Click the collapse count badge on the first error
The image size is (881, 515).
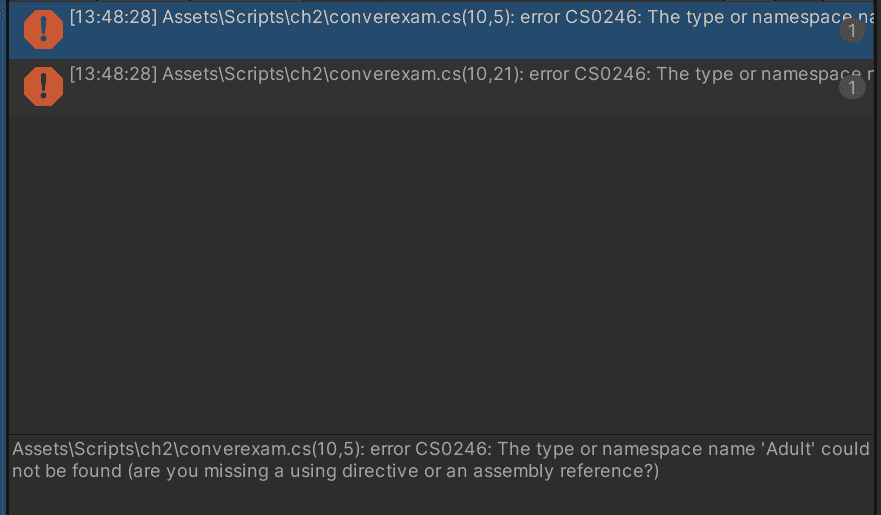(851, 31)
